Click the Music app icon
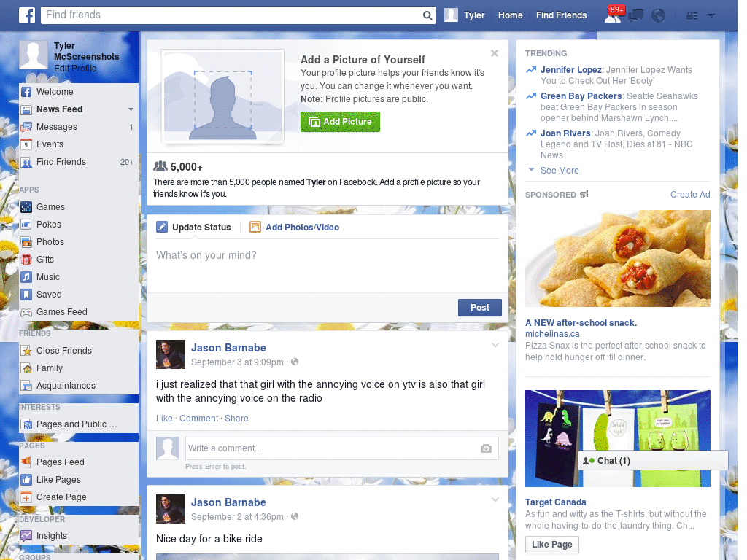Screen dimensions: 747x560 pos(27,277)
